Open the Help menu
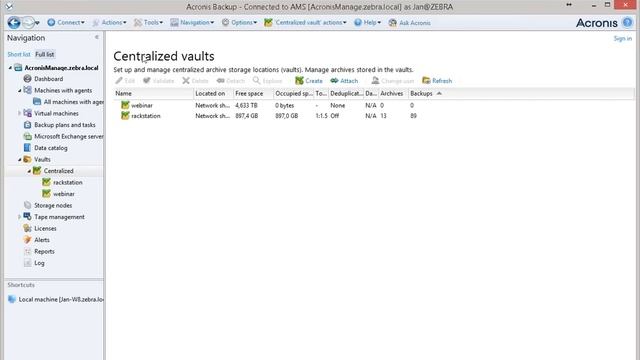 367,22
